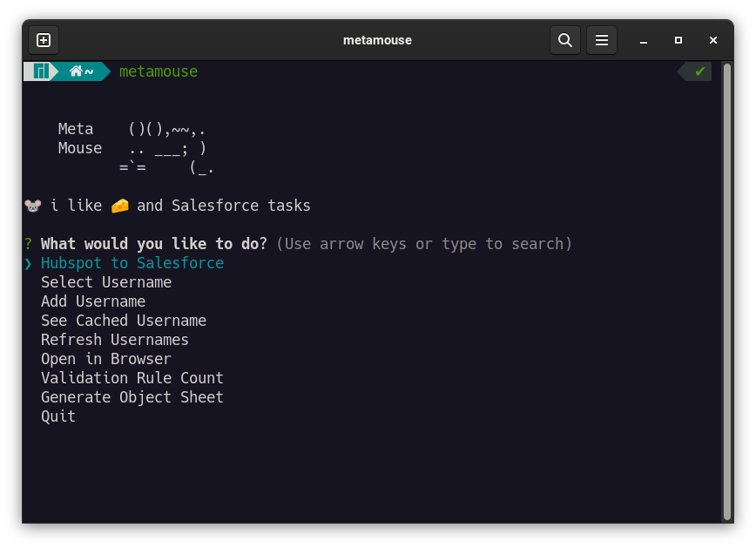Choose Validation Rule Count option
756x548 pixels.
[132, 378]
